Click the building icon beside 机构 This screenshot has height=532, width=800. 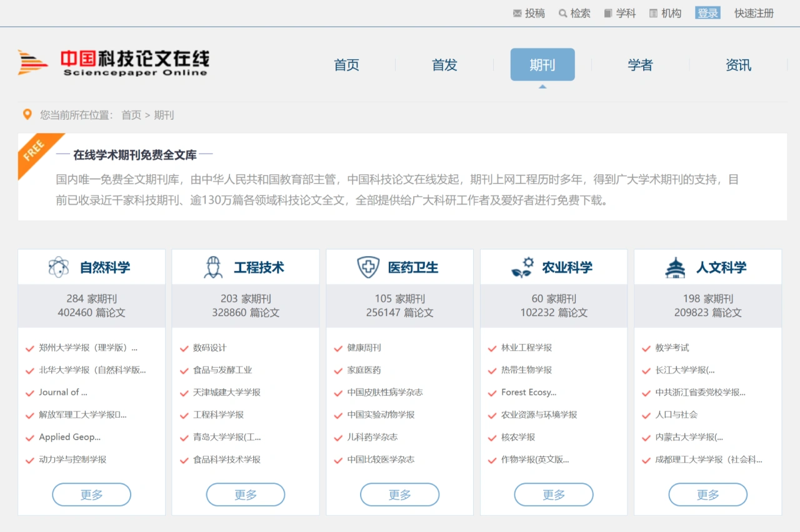click(653, 13)
